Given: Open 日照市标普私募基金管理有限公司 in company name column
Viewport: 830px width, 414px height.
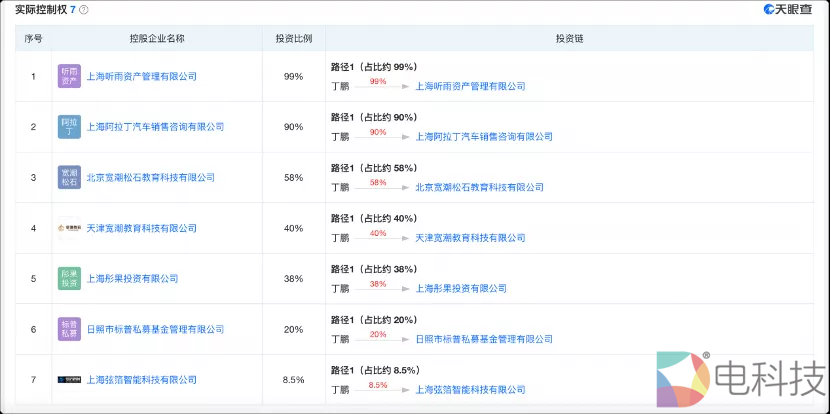Looking at the screenshot, I should 155,329.
